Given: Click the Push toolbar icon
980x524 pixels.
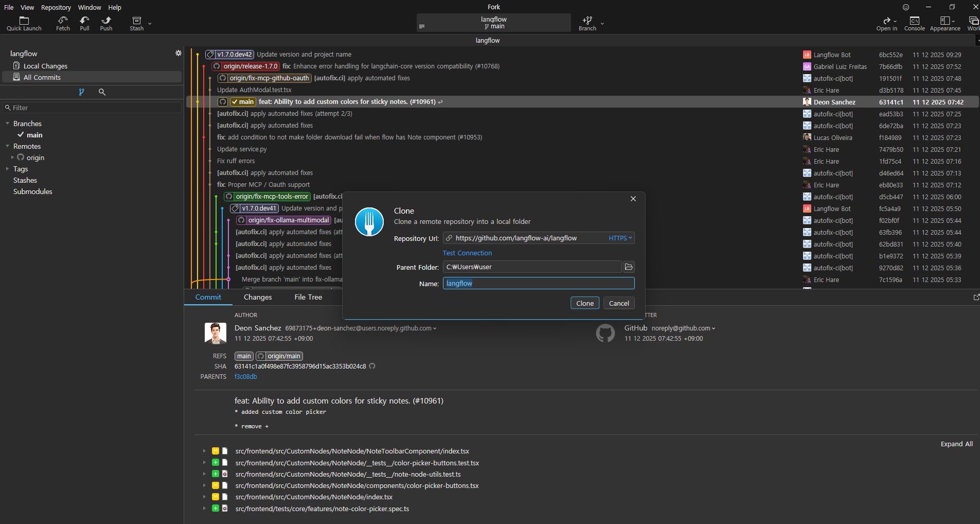Looking at the screenshot, I should tap(106, 23).
